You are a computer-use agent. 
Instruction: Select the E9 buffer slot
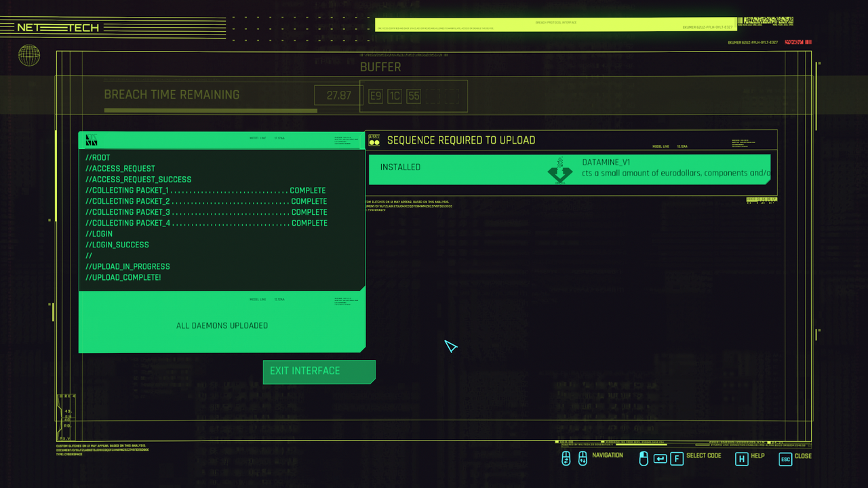click(376, 96)
